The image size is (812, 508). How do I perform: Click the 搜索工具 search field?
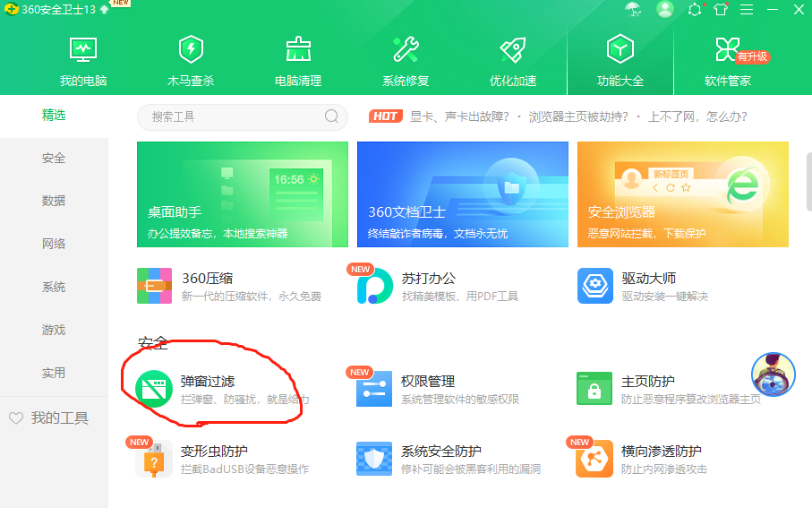pos(233,116)
